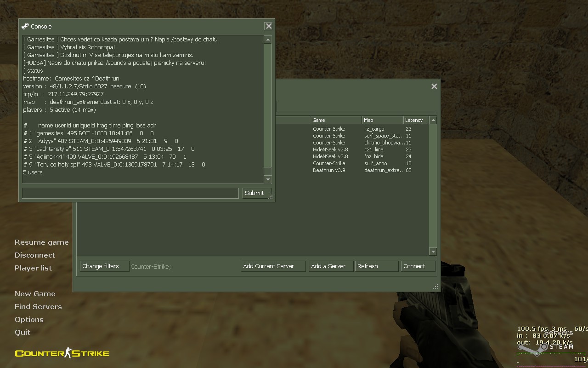
Task: Click the version 48/1.1.2.7 console line
Action: click(x=85, y=86)
